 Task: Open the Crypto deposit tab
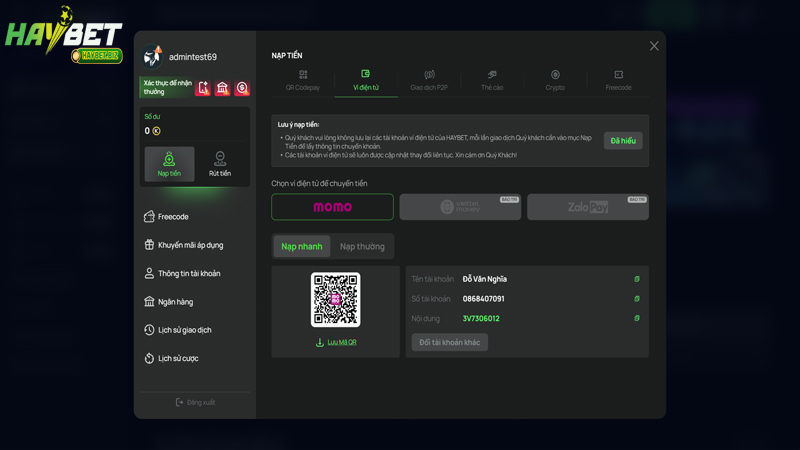click(x=555, y=80)
